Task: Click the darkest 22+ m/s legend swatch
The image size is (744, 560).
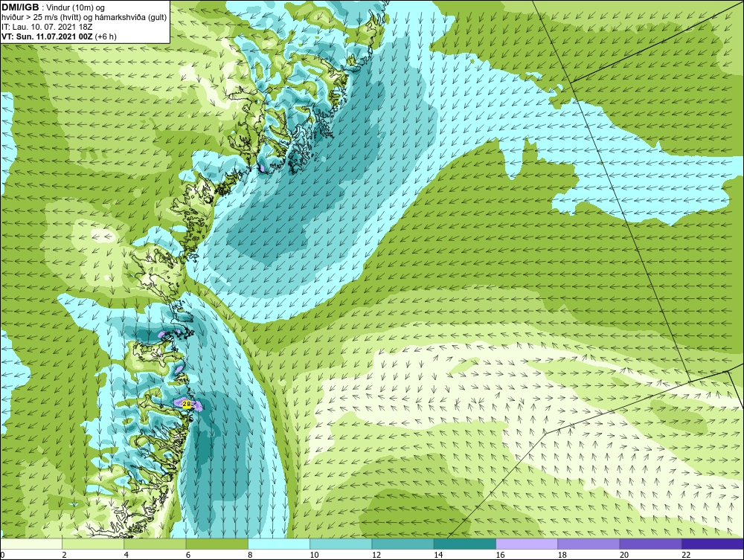Action: (x=713, y=544)
